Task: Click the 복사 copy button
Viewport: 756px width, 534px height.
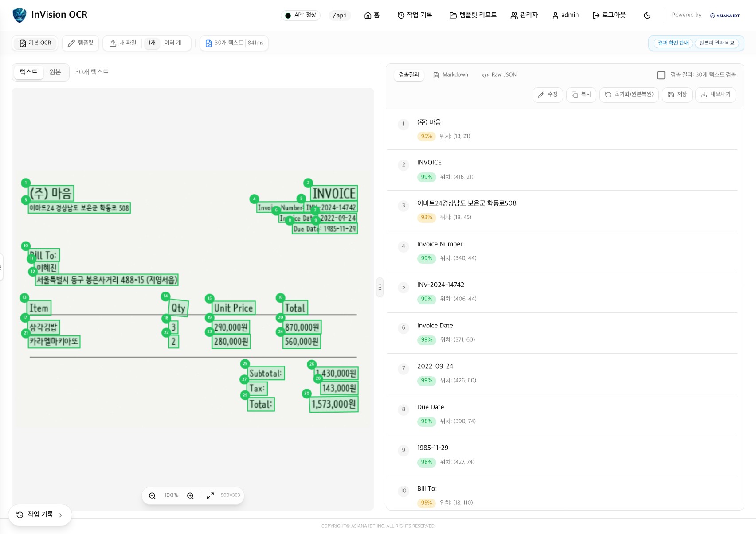Action: (581, 95)
